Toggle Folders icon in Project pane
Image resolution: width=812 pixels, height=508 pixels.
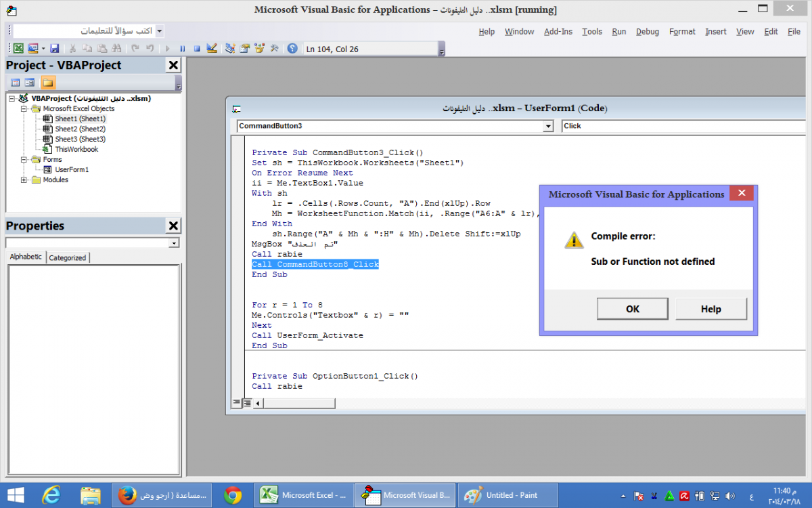click(x=48, y=83)
